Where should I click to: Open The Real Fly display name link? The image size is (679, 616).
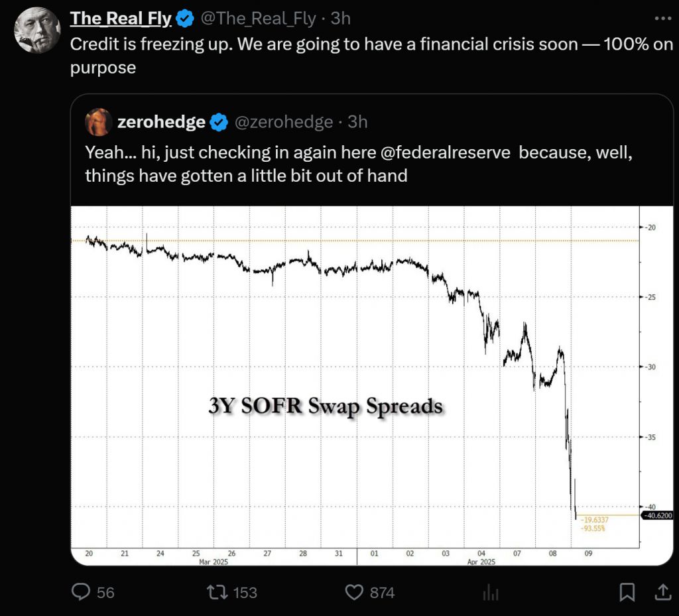tap(121, 19)
